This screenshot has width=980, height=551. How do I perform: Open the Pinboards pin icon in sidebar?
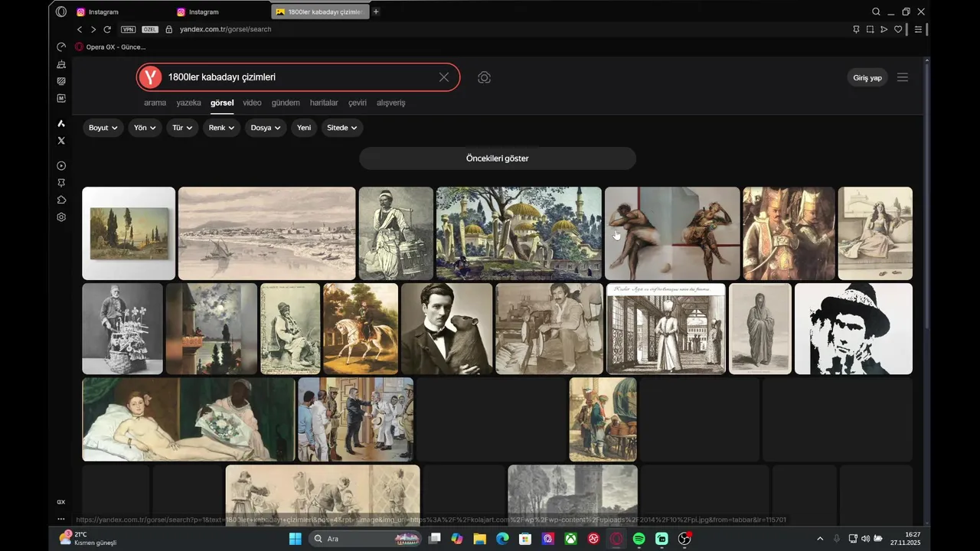point(61,183)
